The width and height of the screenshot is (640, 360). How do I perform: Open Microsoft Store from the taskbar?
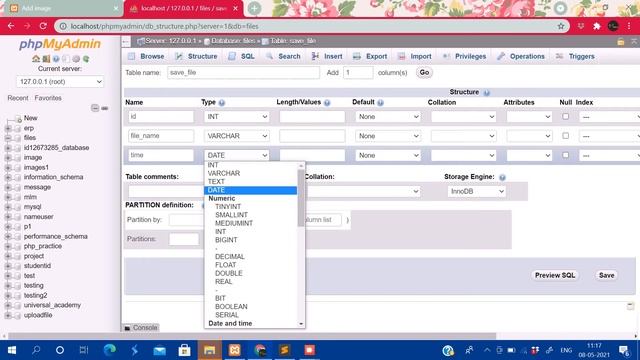click(x=184, y=350)
